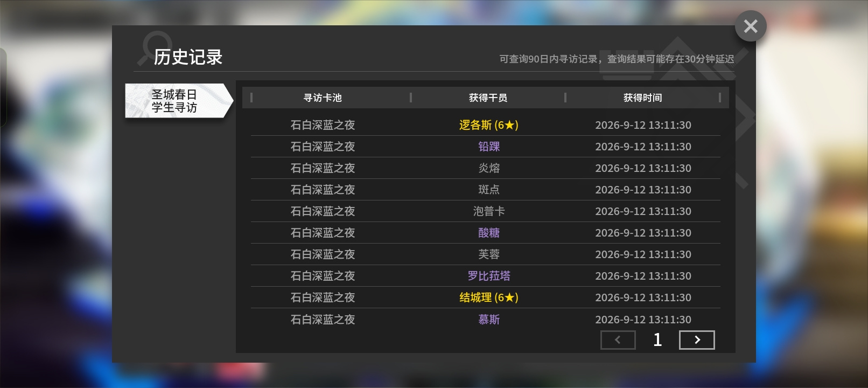Select operator 泡普卡 in the list
Viewport: 868px width, 388px height.
click(x=489, y=211)
